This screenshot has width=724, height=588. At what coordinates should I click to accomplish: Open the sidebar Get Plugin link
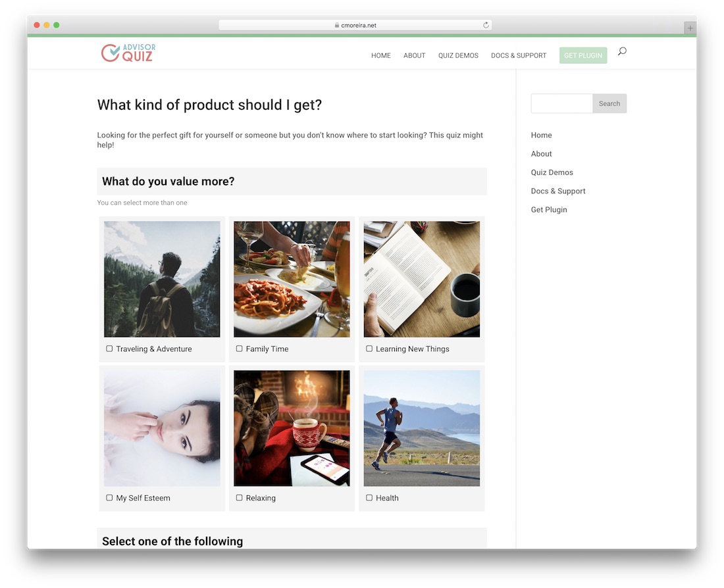tap(548, 210)
